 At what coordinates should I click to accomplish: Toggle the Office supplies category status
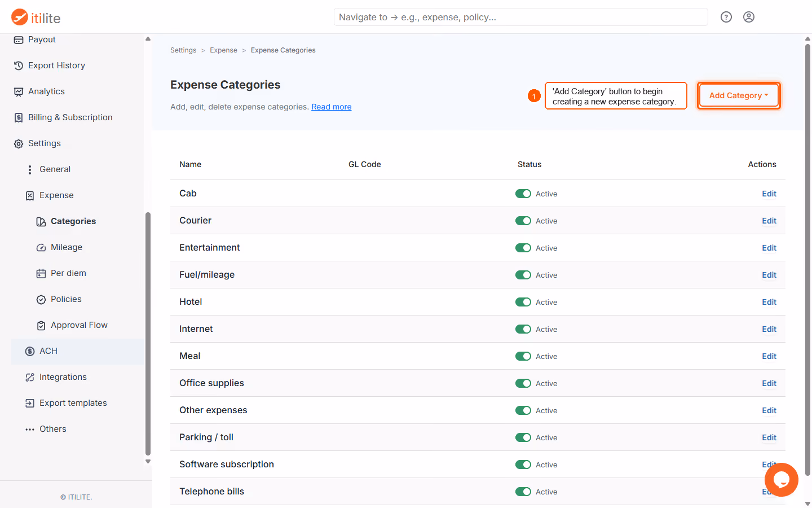pos(523,383)
